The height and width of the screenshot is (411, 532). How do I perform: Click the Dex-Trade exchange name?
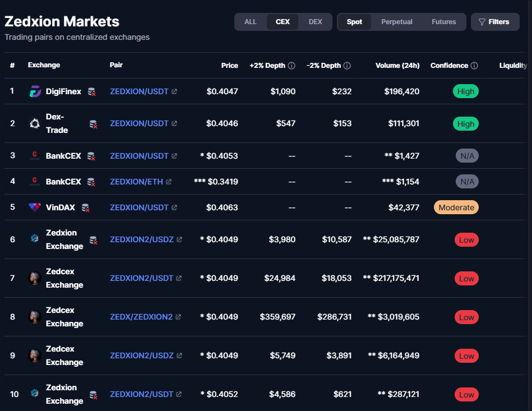pos(57,123)
